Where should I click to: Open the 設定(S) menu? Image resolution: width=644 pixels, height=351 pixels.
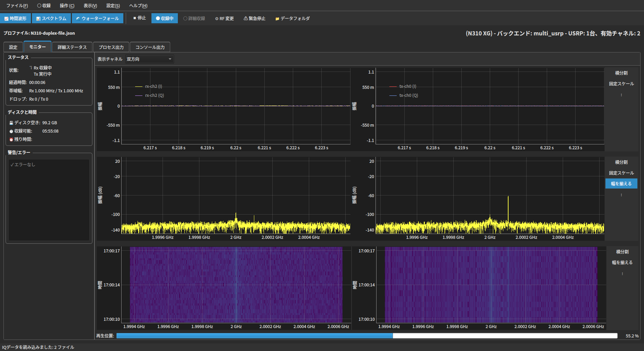(x=113, y=6)
